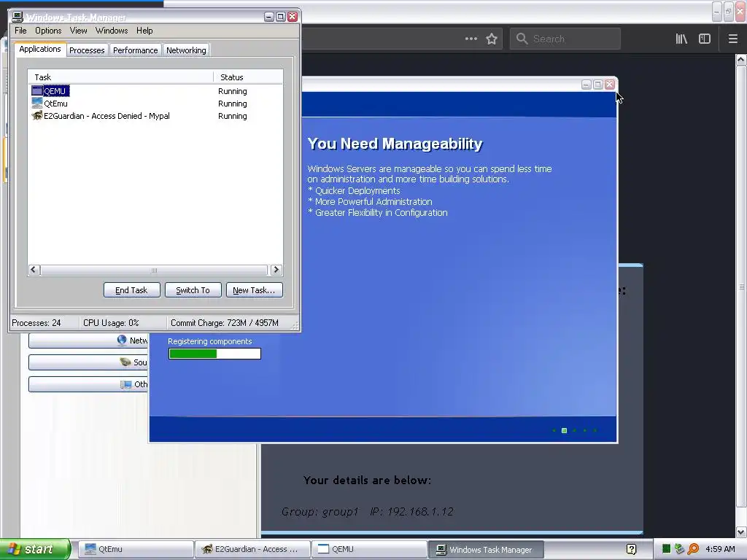
Task: Click green CPU usage tray icon
Action: tap(667, 549)
